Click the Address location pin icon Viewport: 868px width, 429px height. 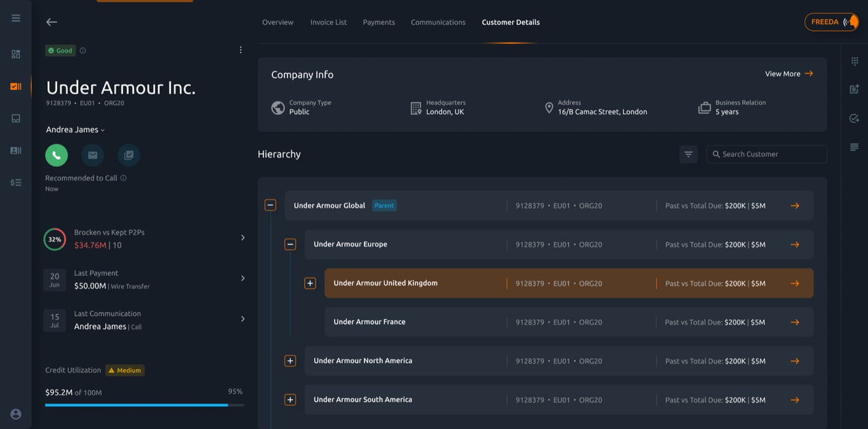[x=549, y=108]
